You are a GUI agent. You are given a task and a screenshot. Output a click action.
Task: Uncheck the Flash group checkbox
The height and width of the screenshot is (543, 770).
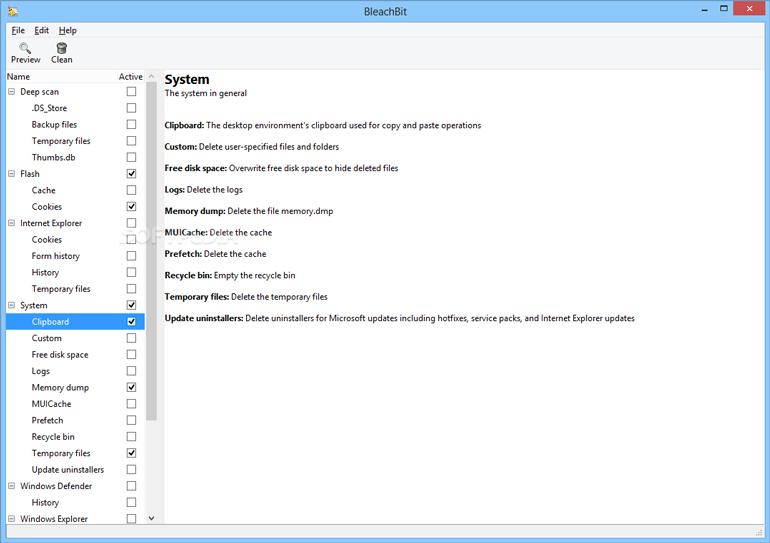(x=131, y=173)
